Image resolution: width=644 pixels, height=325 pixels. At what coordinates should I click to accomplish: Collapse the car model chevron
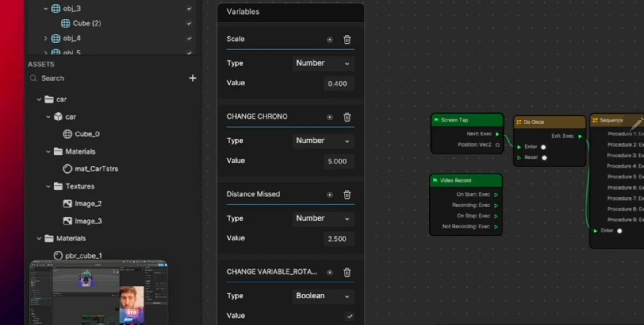(x=48, y=117)
